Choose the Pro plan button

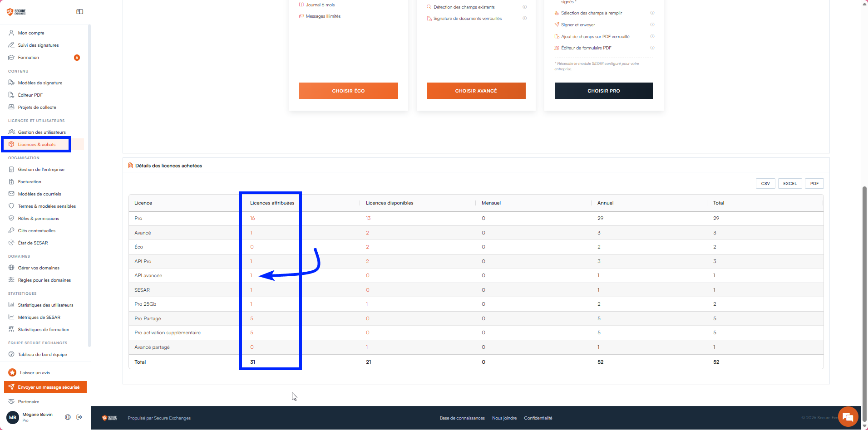[x=604, y=91]
